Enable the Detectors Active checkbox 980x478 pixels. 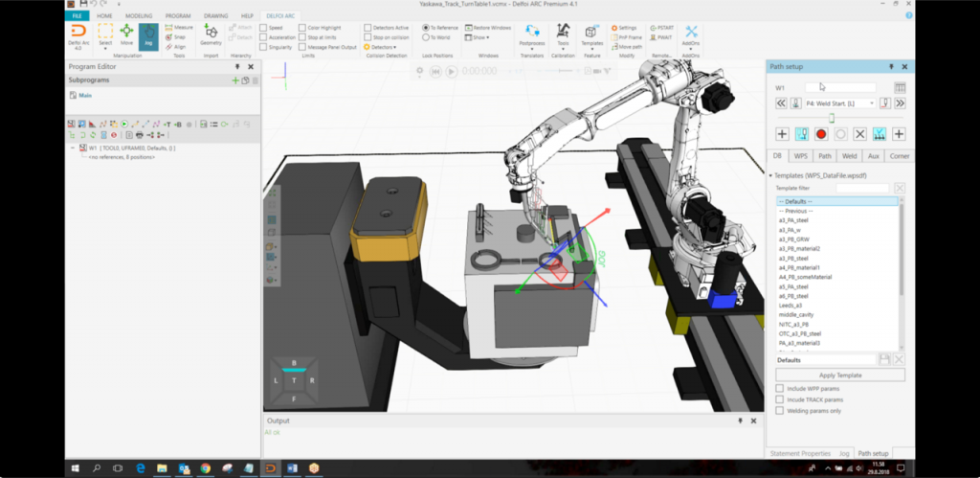[367, 28]
